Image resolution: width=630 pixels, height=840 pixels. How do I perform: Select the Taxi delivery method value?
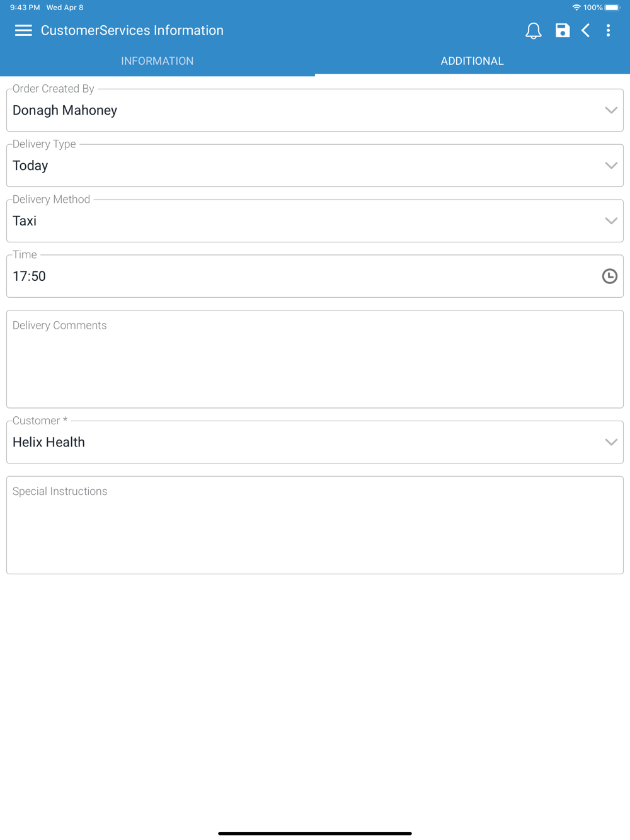[25, 221]
